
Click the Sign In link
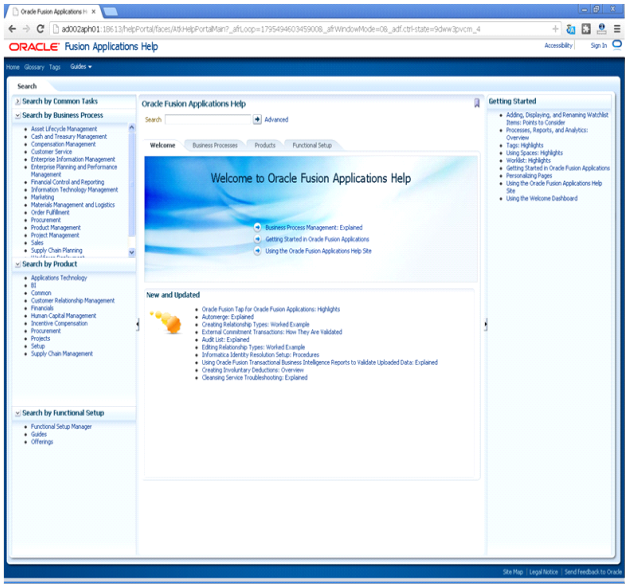tap(599, 45)
